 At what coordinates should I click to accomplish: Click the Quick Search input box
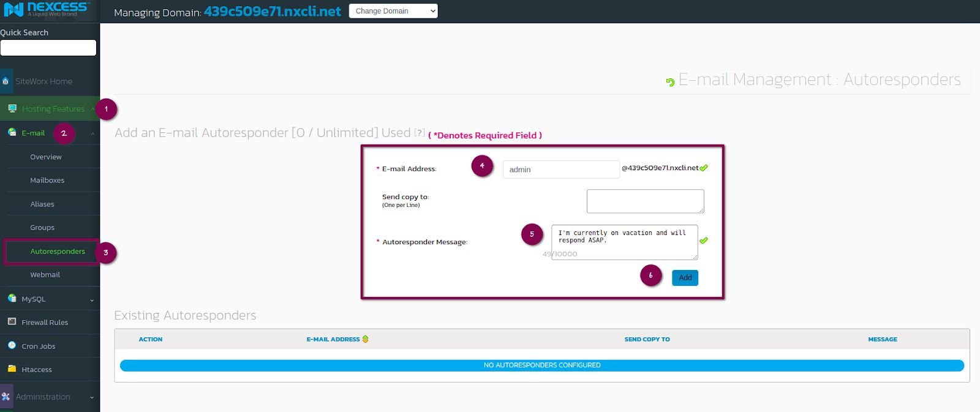(48, 48)
